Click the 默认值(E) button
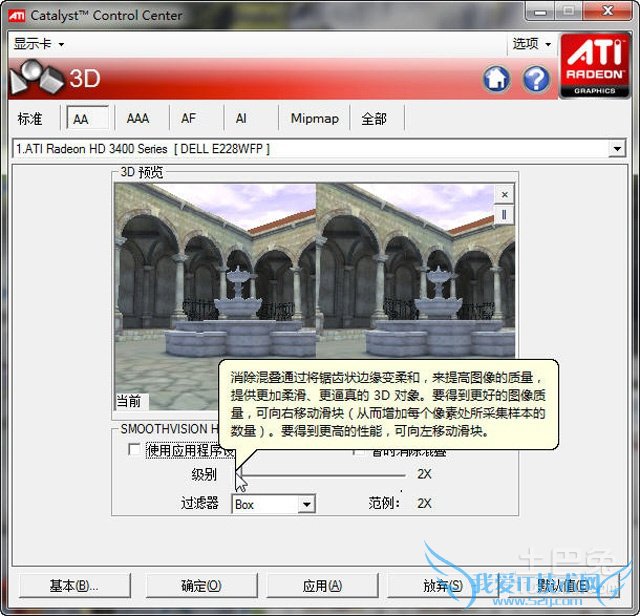 coord(563,586)
